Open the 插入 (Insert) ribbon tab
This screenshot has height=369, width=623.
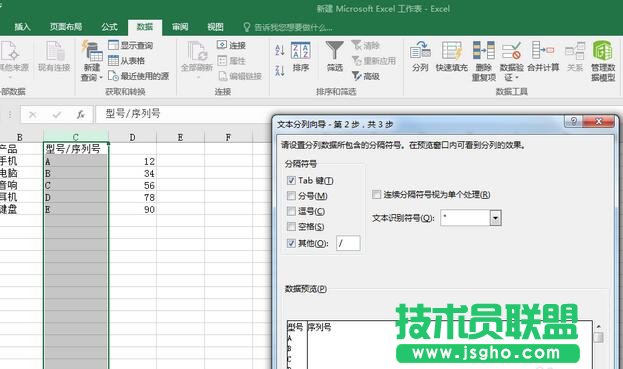[x=22, y=27]
